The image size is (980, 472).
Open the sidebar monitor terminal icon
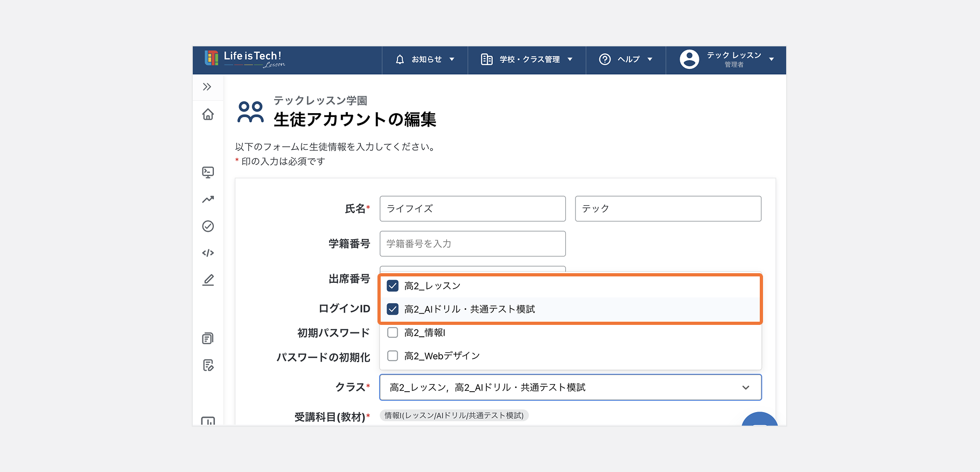pyautogui.click(x=208, y=172)
